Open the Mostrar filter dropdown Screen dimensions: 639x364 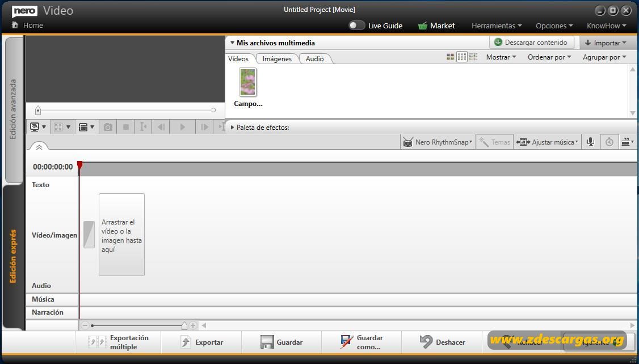point(501,57)
